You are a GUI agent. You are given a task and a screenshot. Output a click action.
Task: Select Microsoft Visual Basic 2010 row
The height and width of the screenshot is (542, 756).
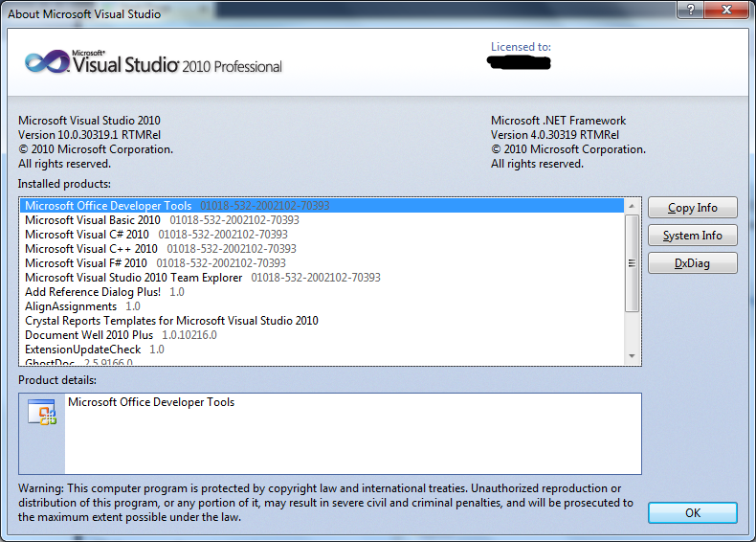pyautogui.click(x=322, y=220)
